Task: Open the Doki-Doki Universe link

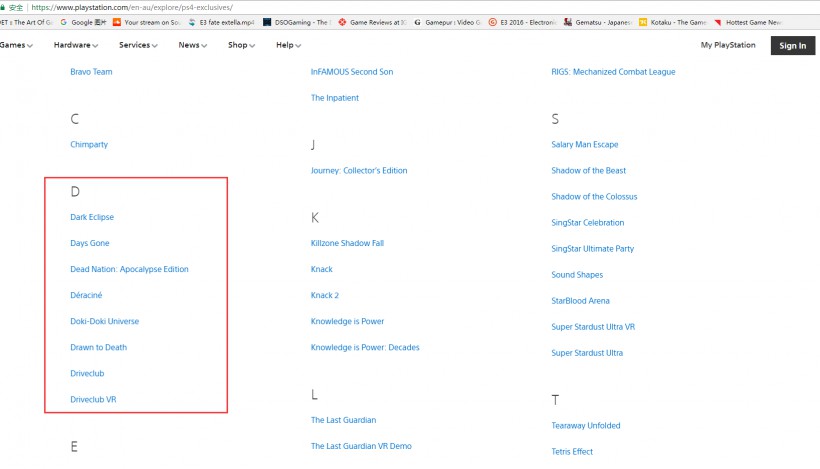Action: tap(105, 321)
